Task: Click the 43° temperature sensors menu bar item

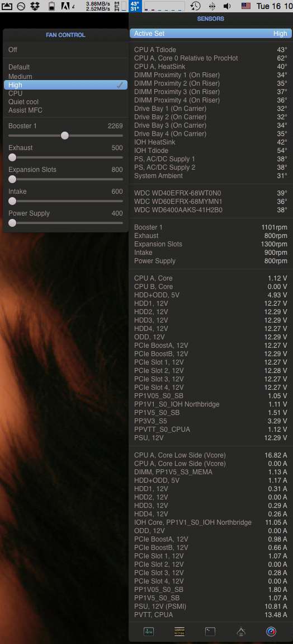Action: [x=135, y=6]
